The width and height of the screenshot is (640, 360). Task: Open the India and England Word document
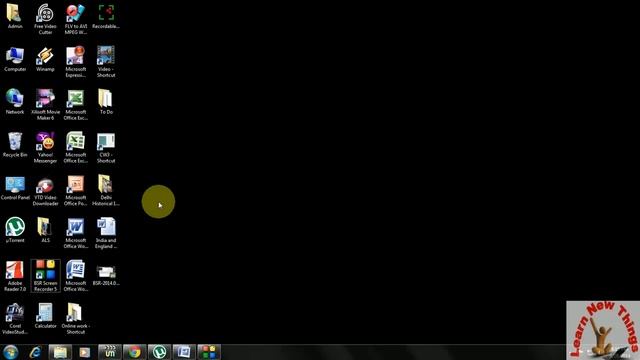[x=106, y=233]
